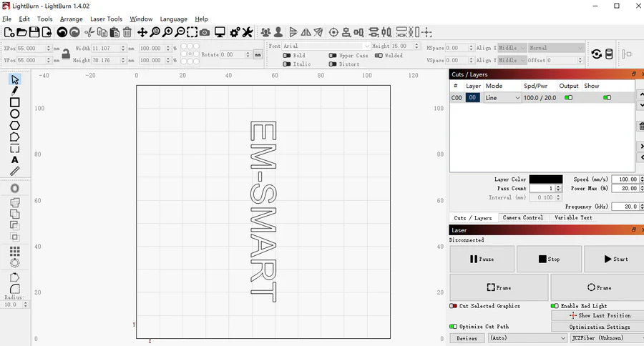
Task: Toggle the Bold text switch
Action: pyautogui.click(x=287, y=56)
